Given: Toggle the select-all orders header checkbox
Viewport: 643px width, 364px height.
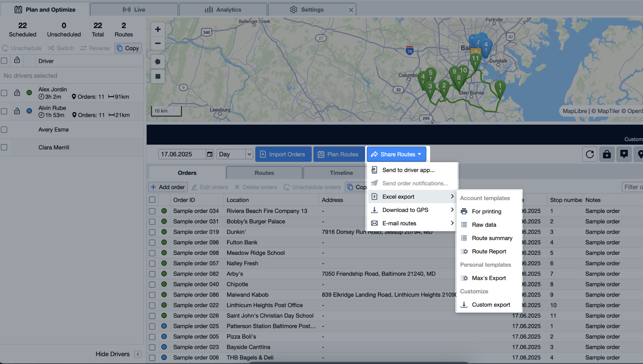Looking at the screenshot, I should point(152,200).
